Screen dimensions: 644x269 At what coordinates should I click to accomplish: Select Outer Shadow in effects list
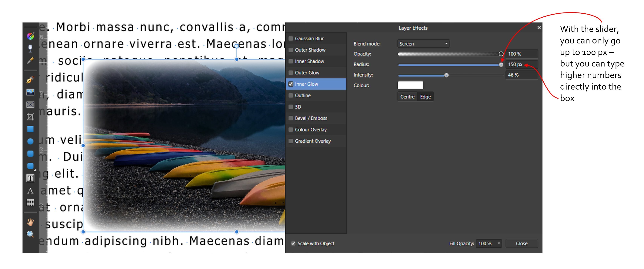click(310, 50)
